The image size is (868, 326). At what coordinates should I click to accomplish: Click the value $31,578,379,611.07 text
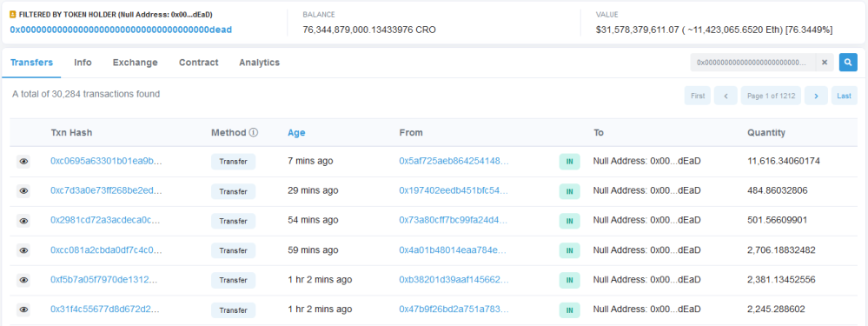[637, 30]
